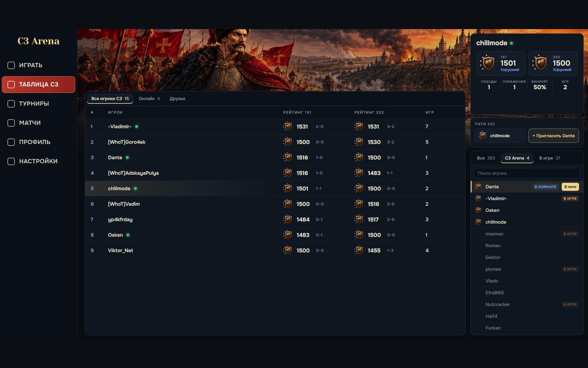The width and height of the screenshot is (588, 368).
Task: Click rank badge next to Osken in player list
Action: [x=478, y=210]
